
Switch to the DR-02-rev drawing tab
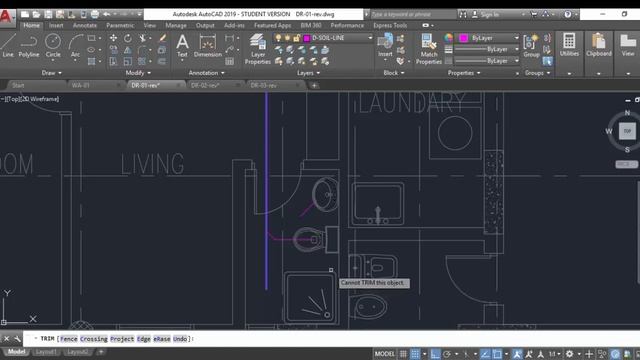point(205,85)
